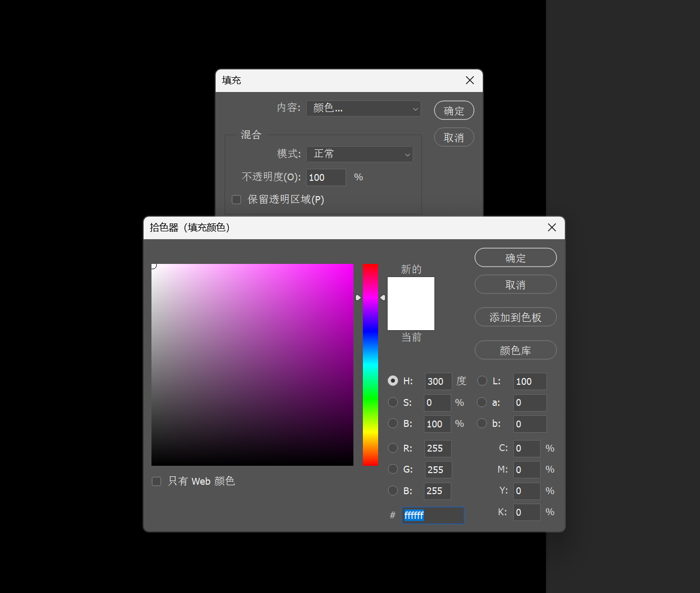Click 确定 in the color picker
Image resolution: width=700 pixels, height=593 pixels.
(x=515, y=258)
